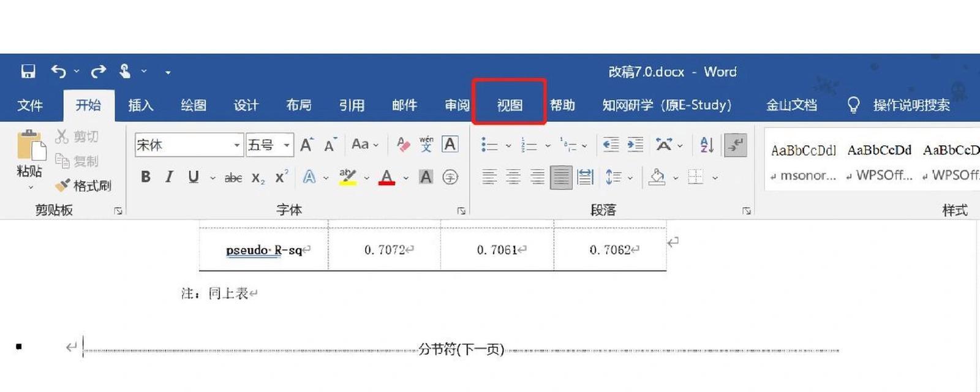Open the Aa change case menu
980x392 pixels.
[365, 145]
